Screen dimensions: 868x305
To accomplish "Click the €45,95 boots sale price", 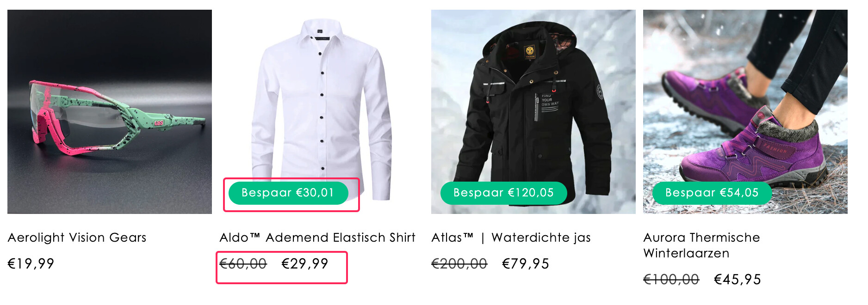I will [738, 280].
